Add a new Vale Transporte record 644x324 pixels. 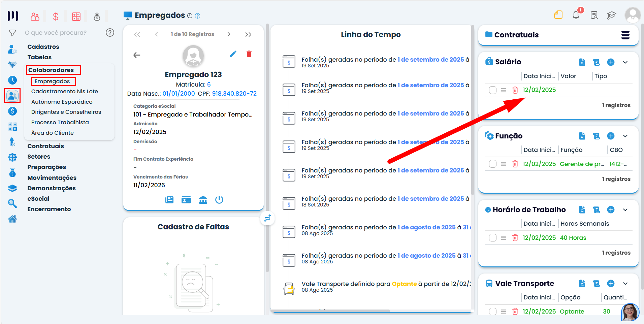click(x=611, y=283)
